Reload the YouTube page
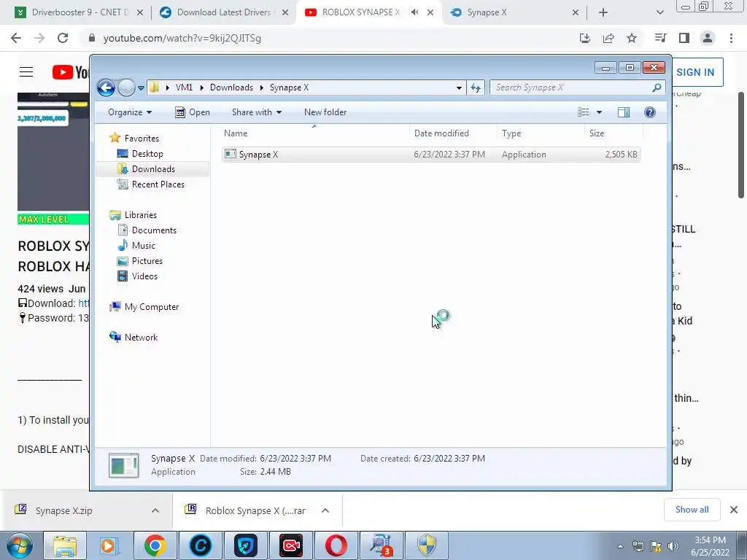747x560 pixels. (63, 38)
